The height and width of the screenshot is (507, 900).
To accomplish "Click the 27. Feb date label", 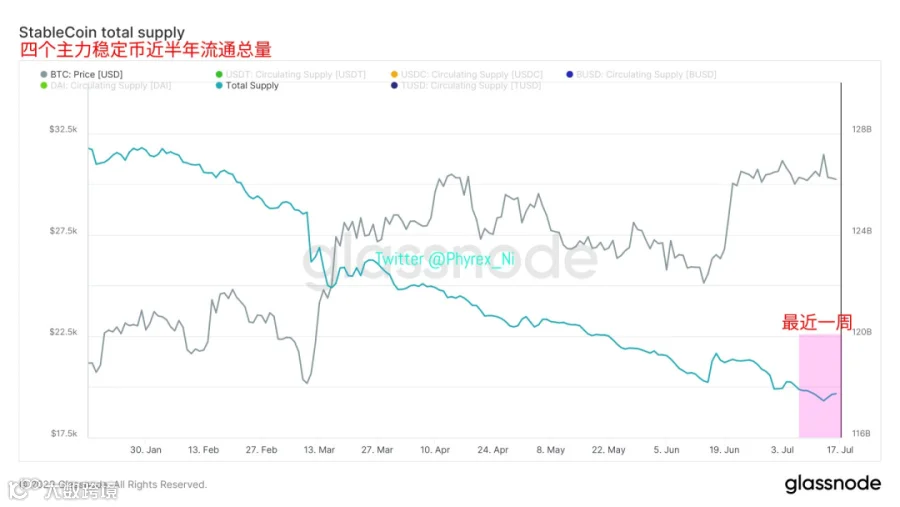I will click(x=261, y=450).
